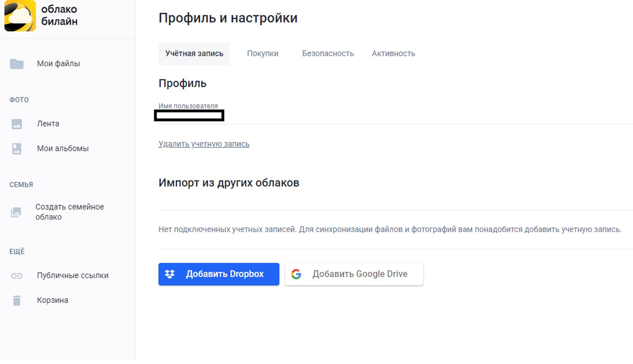
Task: Click the chain link icon for Публичные ссылки
Action: pos(17,276)
